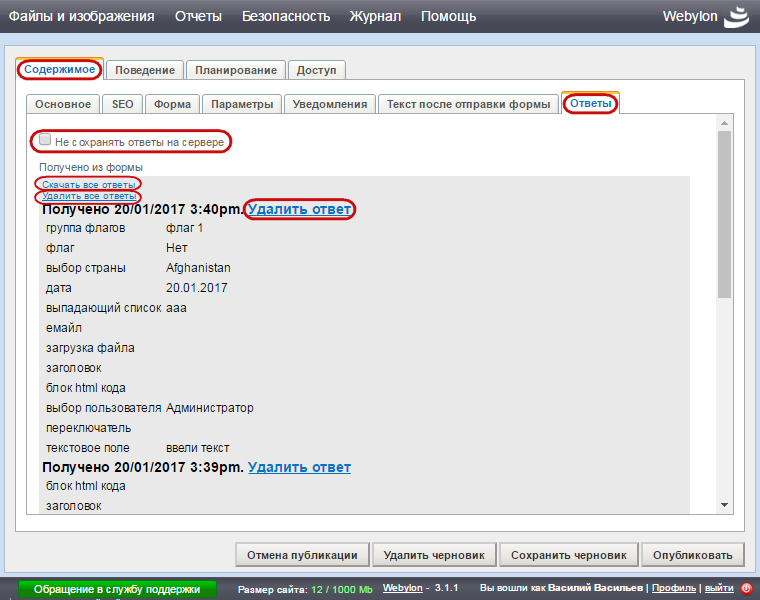The width and height of the screenshot is (760, 600).
Task: Click the Опубликовать button
Action: (693, 555)
